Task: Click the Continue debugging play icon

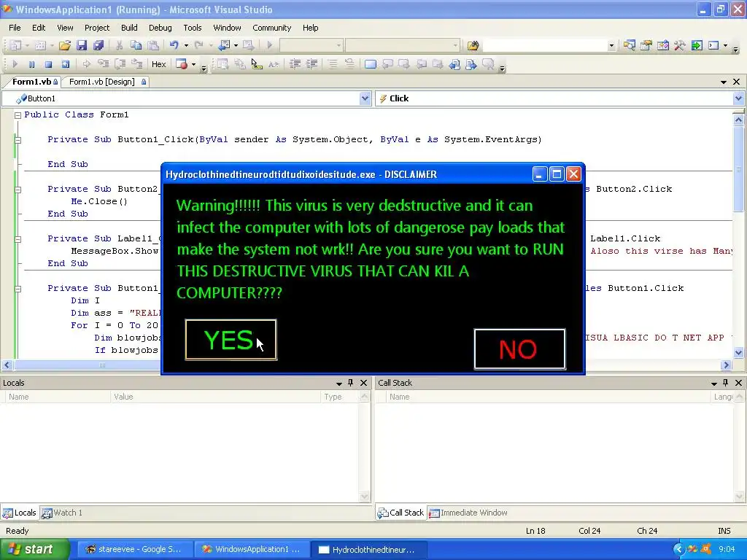Action: [x=15, y=64]
